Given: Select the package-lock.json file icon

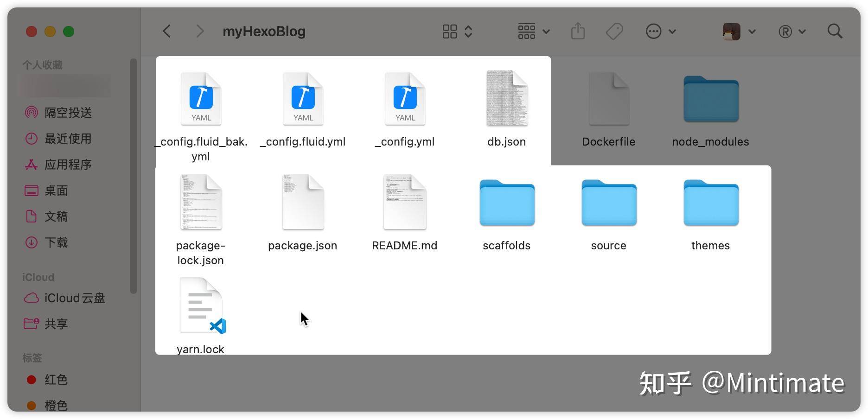Looking at the screenshot, I should click(201, 202).
